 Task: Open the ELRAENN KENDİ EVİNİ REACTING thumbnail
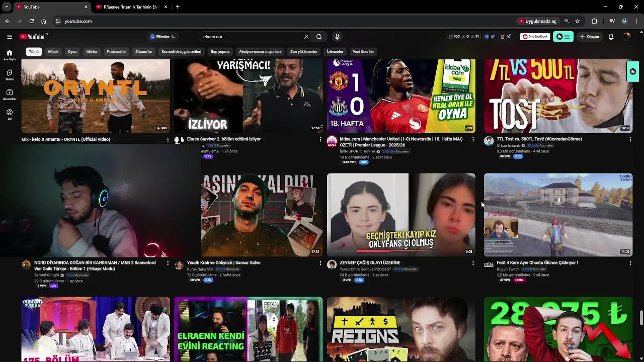pyautogui.click(x=248, y=329)
